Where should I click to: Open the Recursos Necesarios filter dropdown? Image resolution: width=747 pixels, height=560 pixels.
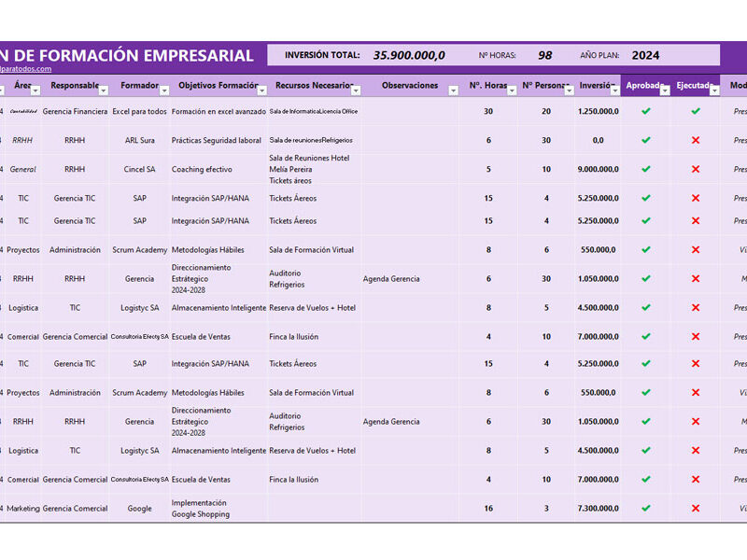(x=356, y=91)
